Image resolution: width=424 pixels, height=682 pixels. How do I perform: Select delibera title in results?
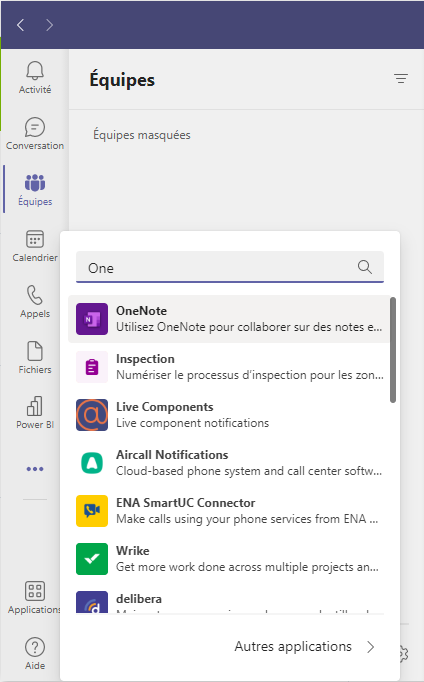tap(139, 598)
